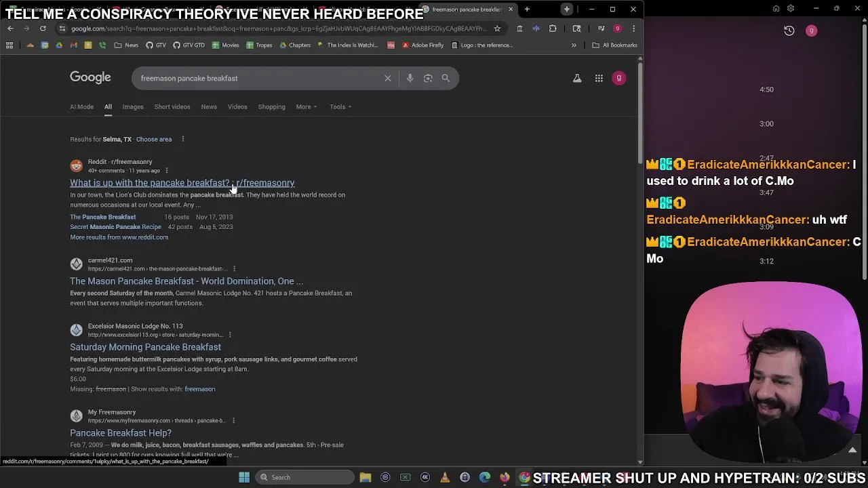The image size is (868, 488).
Task: Open 'More results from www.reddit.com'
Action: pyautogui.click(x=119, y=237)
